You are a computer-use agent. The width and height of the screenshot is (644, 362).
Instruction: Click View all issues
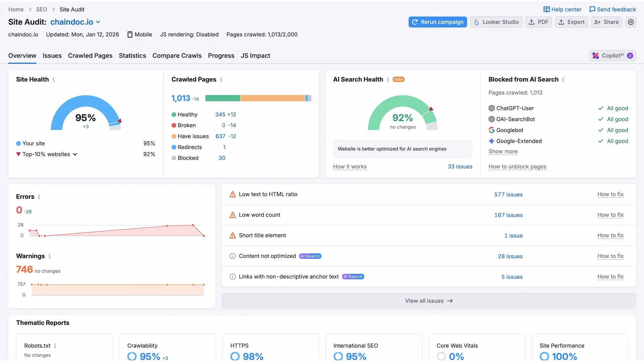[x=429, y=301]
